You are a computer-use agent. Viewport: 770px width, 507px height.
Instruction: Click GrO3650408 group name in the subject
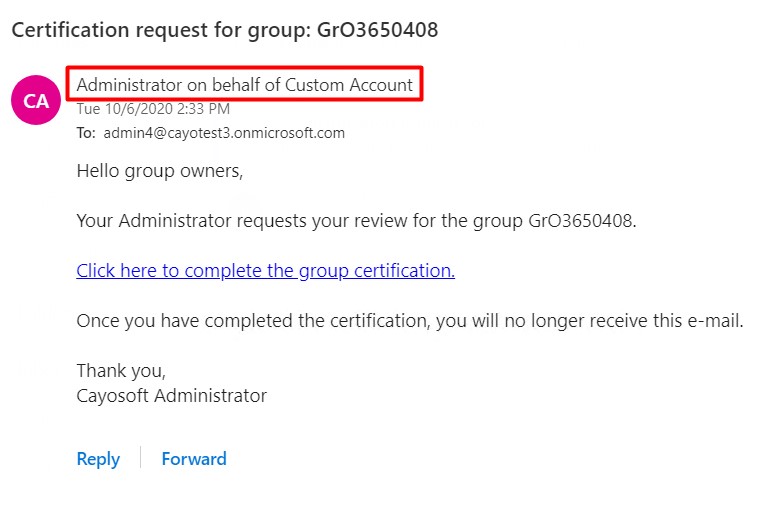point(377,30)
